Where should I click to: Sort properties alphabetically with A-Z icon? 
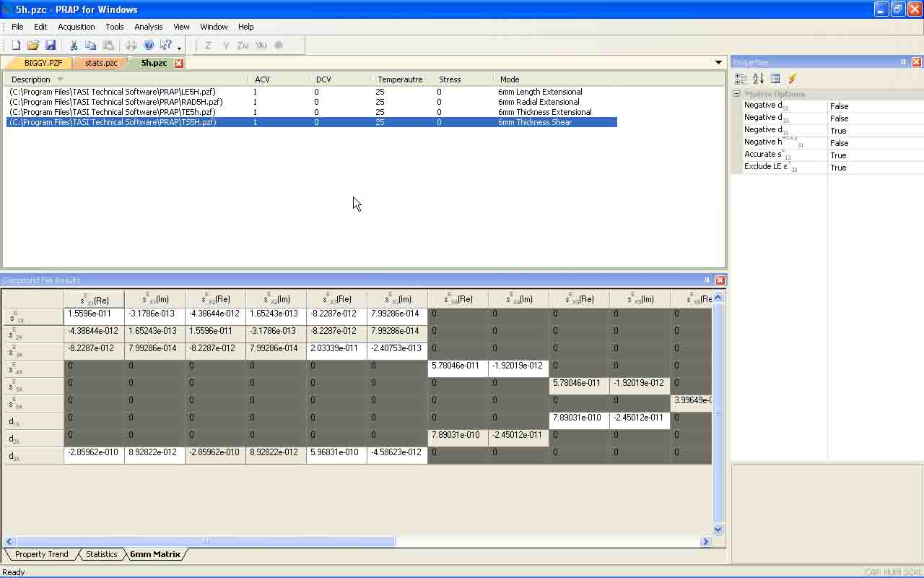[x=758, y=79]
